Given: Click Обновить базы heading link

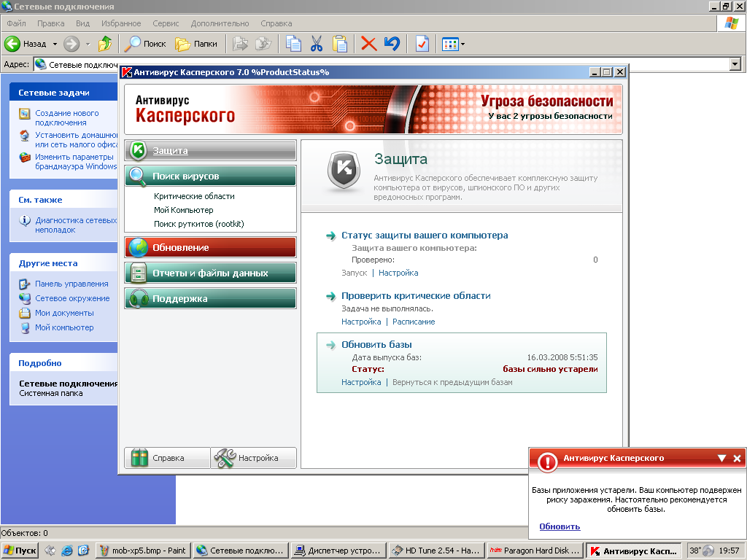Looking at the screenshot, I should click(x=376, y=345).
